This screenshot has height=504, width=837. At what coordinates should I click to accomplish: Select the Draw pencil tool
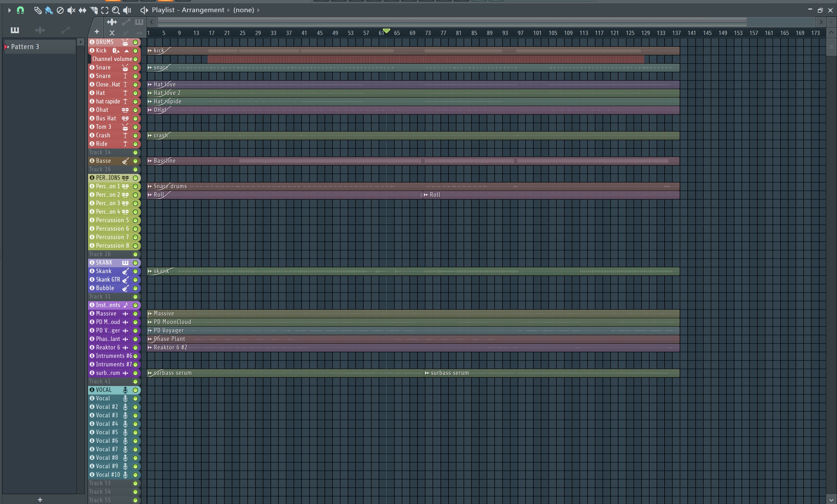pos(38,11)
